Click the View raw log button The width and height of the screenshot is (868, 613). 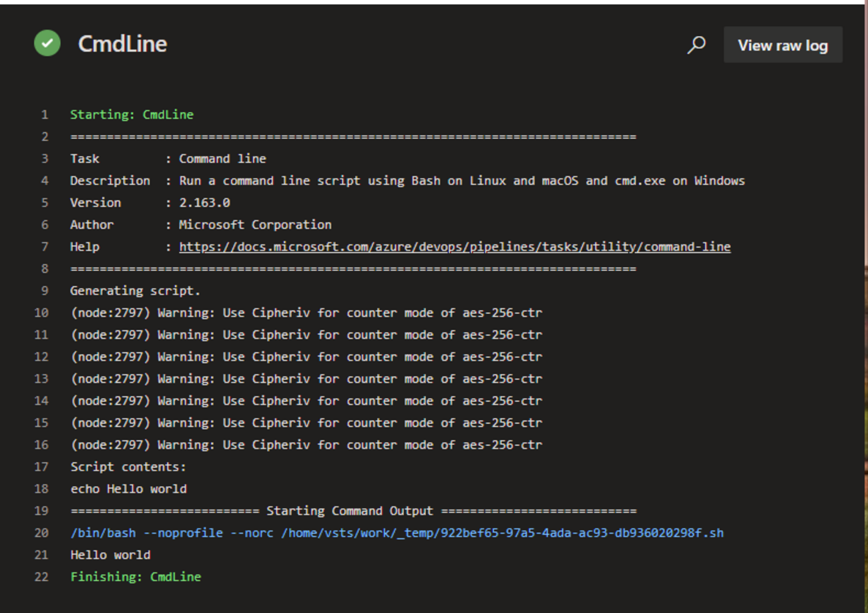click(783, 45)
